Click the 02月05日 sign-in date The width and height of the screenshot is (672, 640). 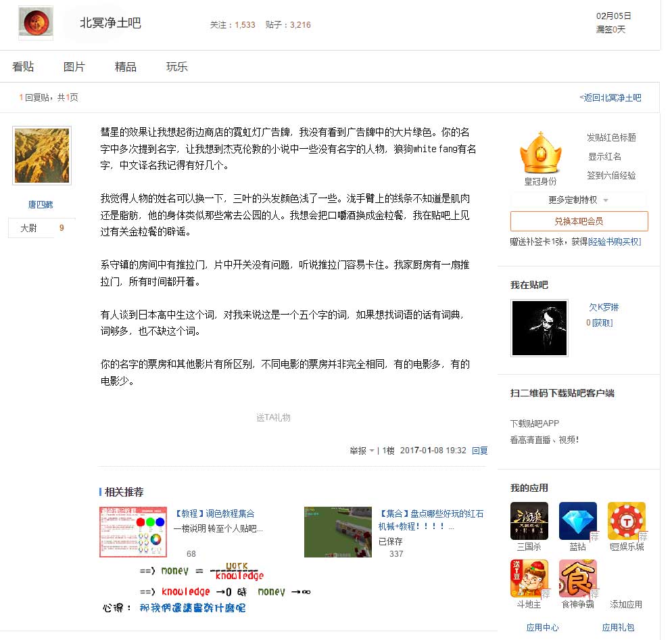tap(613, 16)
